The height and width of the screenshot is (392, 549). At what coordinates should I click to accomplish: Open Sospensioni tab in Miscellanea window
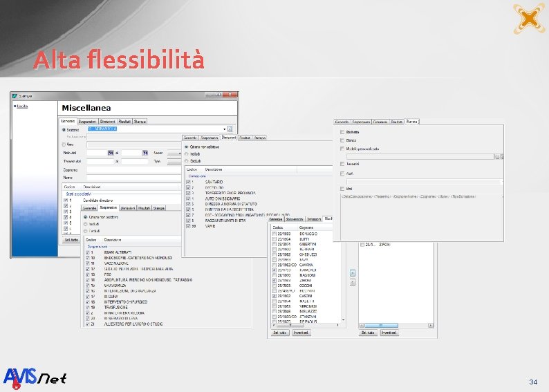point(88,122)
